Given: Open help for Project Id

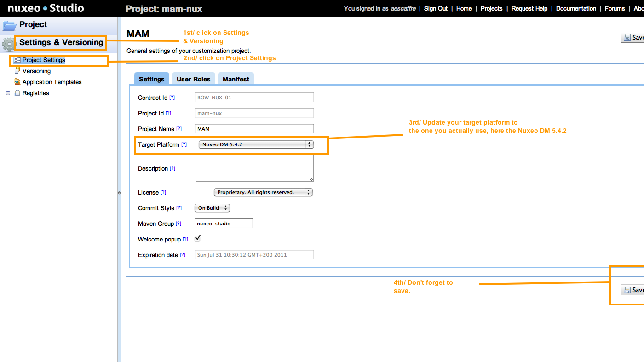Looking at the screenshot, I should pos(168,113).
